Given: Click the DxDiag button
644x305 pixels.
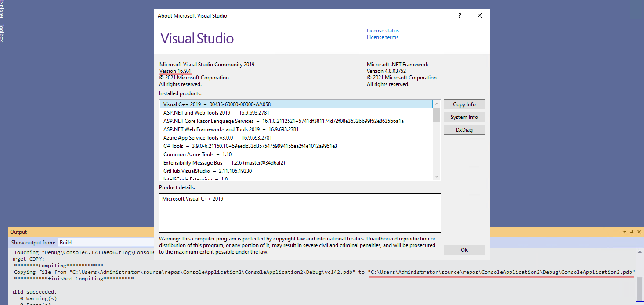Looking at the screenshot, I should click(464, 130).
